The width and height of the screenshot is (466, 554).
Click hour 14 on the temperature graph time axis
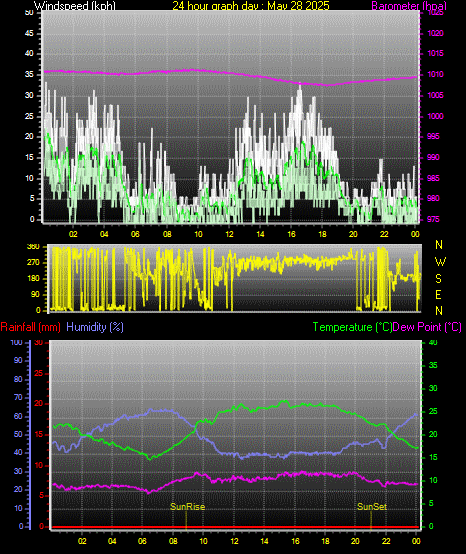pos(265,541)
